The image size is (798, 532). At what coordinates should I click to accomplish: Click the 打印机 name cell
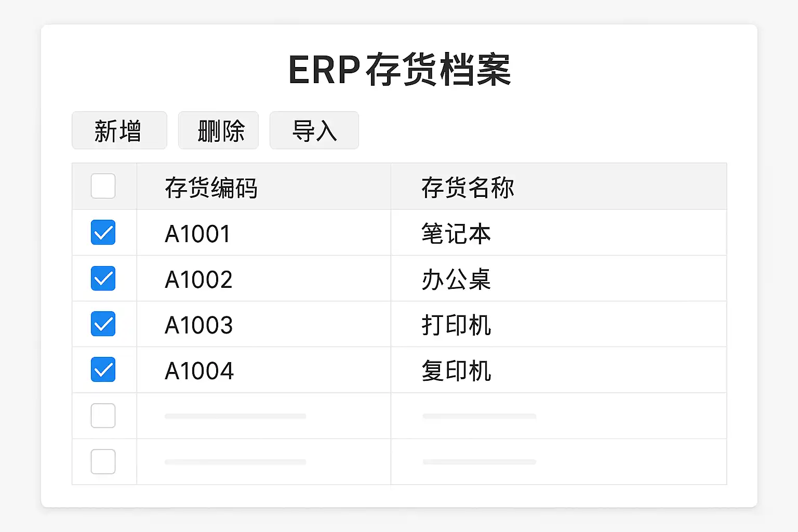pos(456,325)
